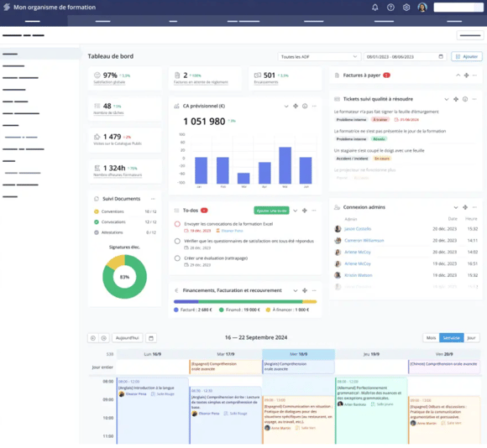Open the notifications bell
The height and width of the screenshot is (448, 487).
tap(374, 8)
